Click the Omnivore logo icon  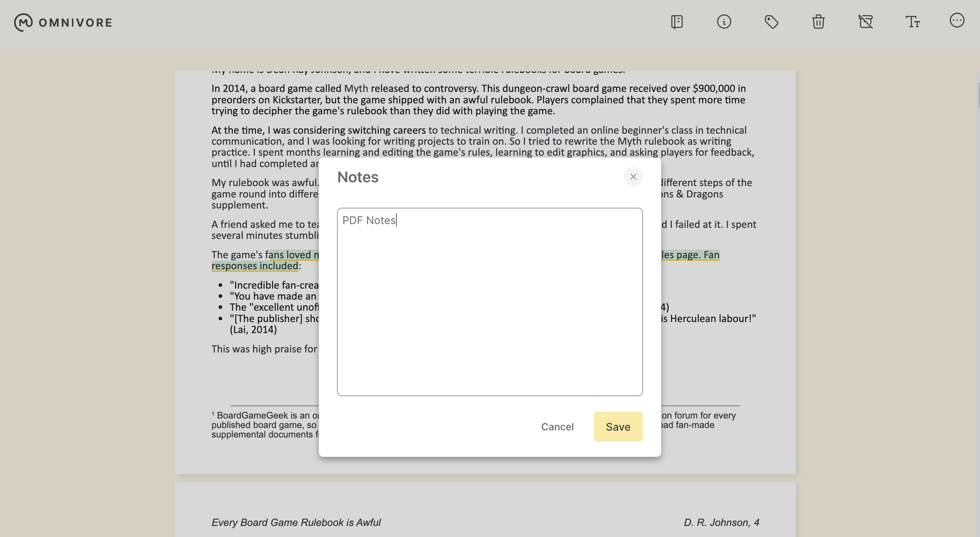(x=23, y=22)
